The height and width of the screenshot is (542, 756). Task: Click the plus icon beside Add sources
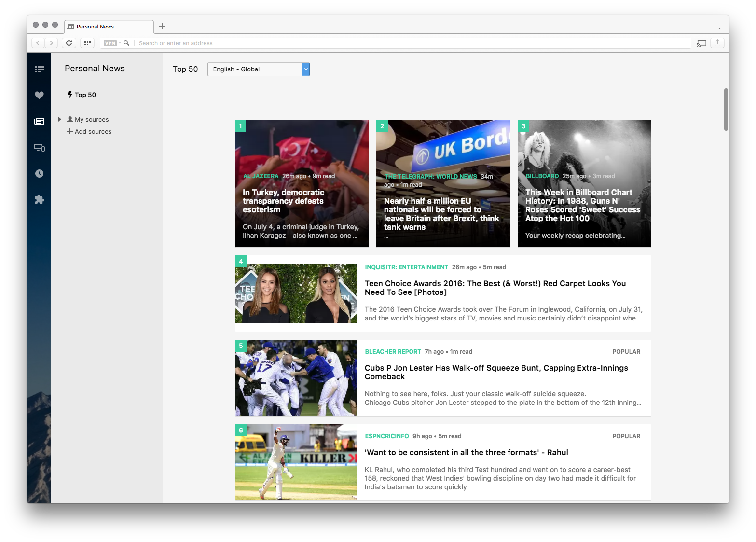pyautogui.click(x=70, y=131)
